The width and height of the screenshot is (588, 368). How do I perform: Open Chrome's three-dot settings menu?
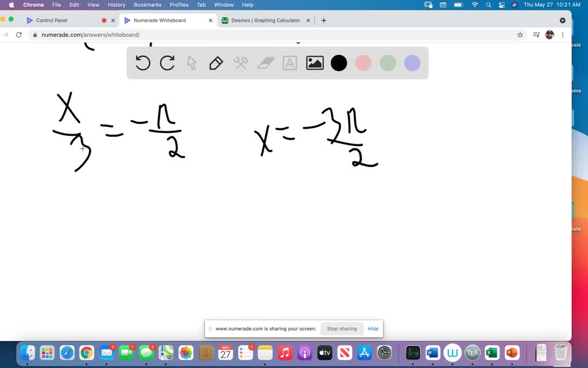pyautogui.click(x=562, y=34)
